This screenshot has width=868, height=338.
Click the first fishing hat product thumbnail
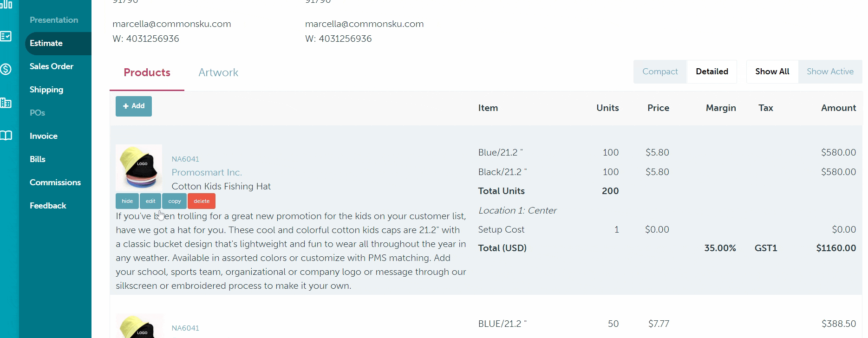coord(139,168)
